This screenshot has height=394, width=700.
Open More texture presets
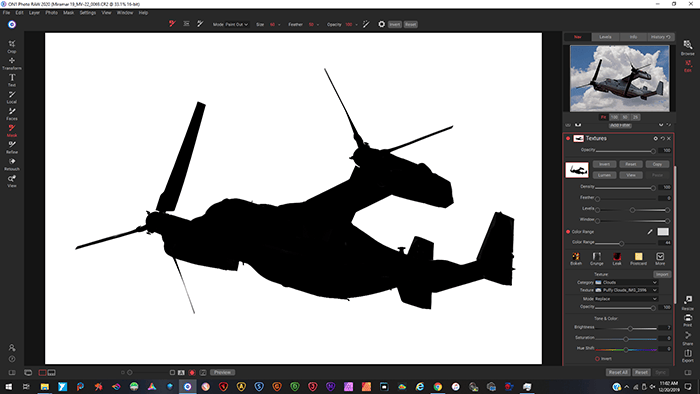[660, 258]
